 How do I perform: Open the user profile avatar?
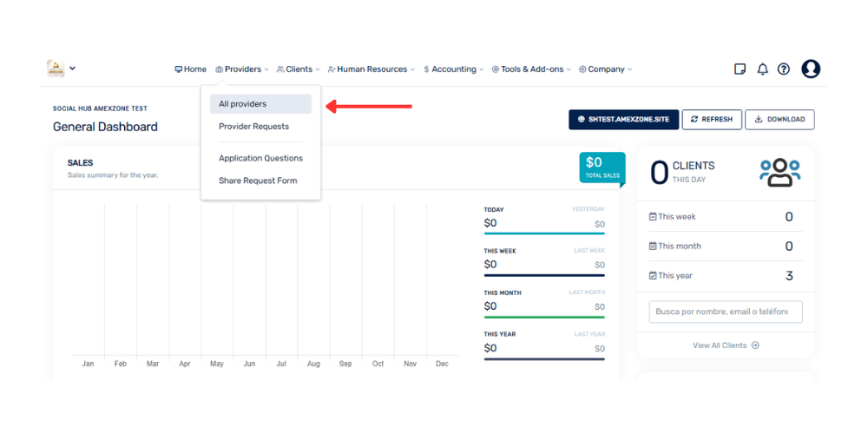811,69
